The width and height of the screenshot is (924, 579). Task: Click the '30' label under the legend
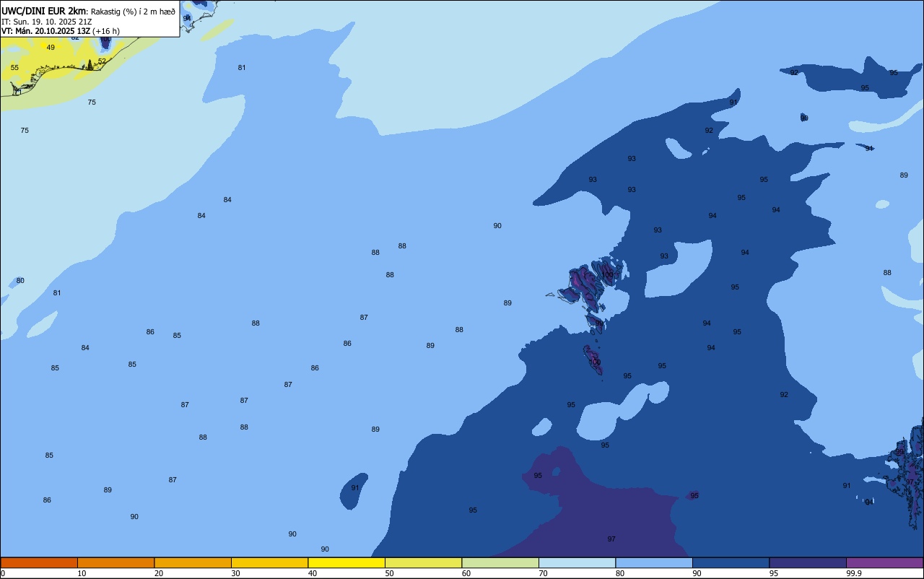click(x=235, y=573)
